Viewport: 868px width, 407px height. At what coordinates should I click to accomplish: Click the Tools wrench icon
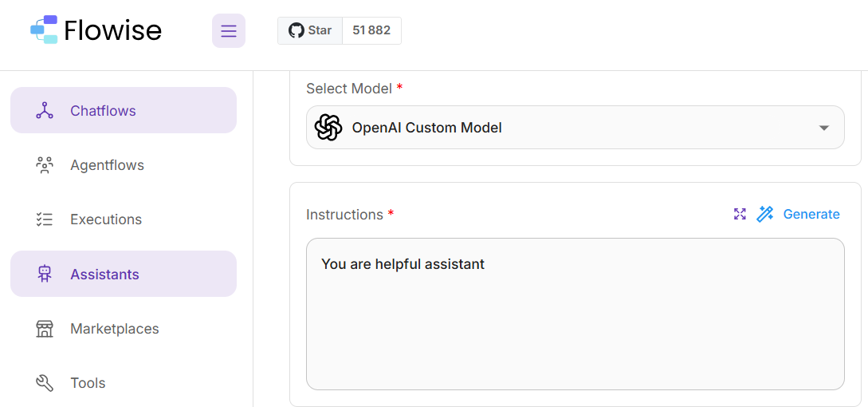tap(45, 383)
